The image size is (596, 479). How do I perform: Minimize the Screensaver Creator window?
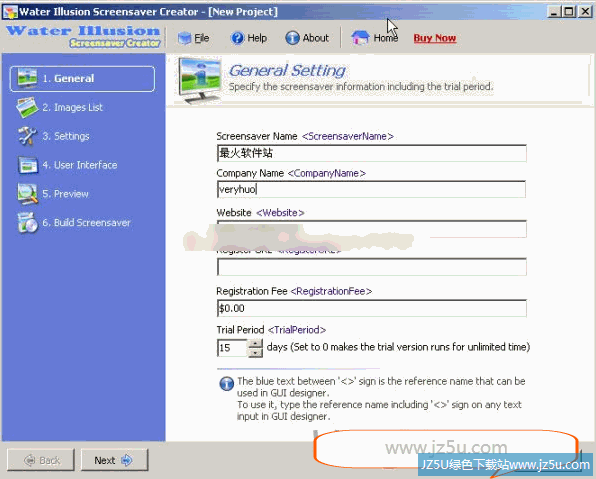[554, 12]
